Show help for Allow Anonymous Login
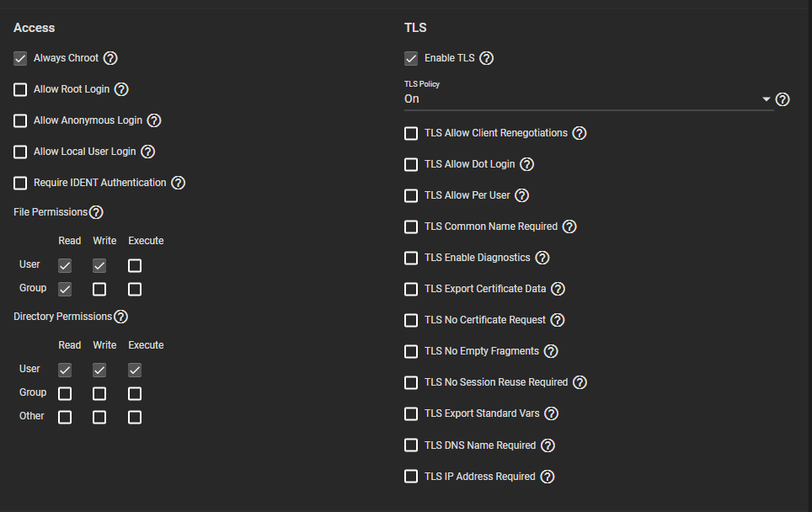Screen dimensions: 812x512 coord(154,120)
